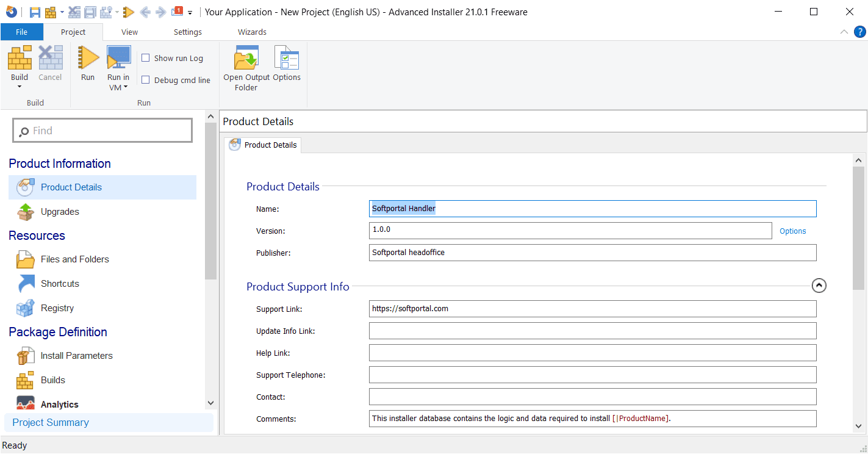Open the Project Summary button
This screenshot has width=868, height=454.
[51, 422]
